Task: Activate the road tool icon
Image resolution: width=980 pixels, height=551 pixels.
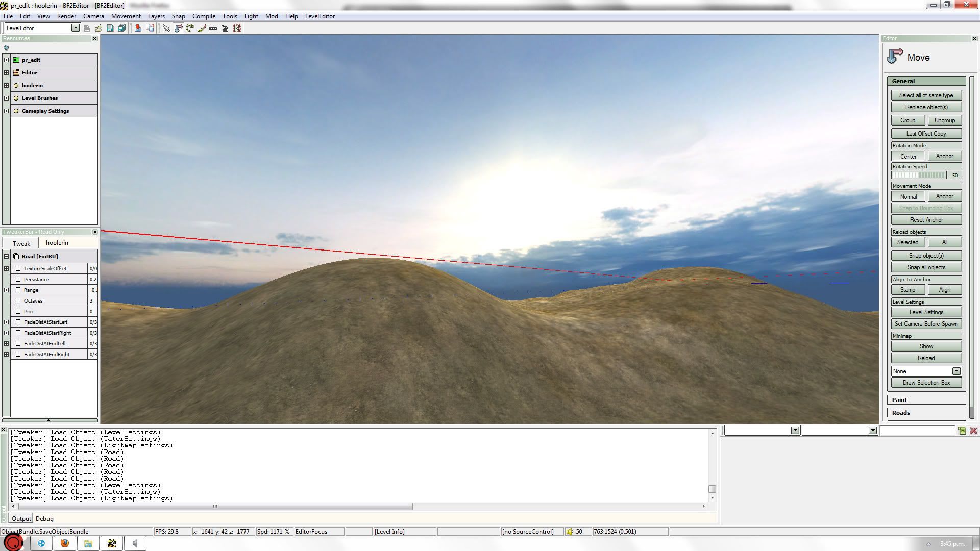Action: click(225, 29)
